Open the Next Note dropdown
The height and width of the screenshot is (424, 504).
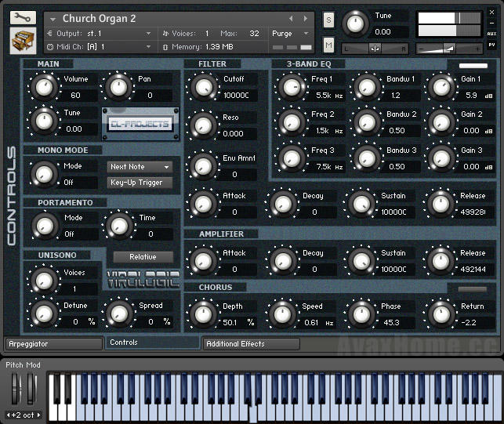[140, 167]
